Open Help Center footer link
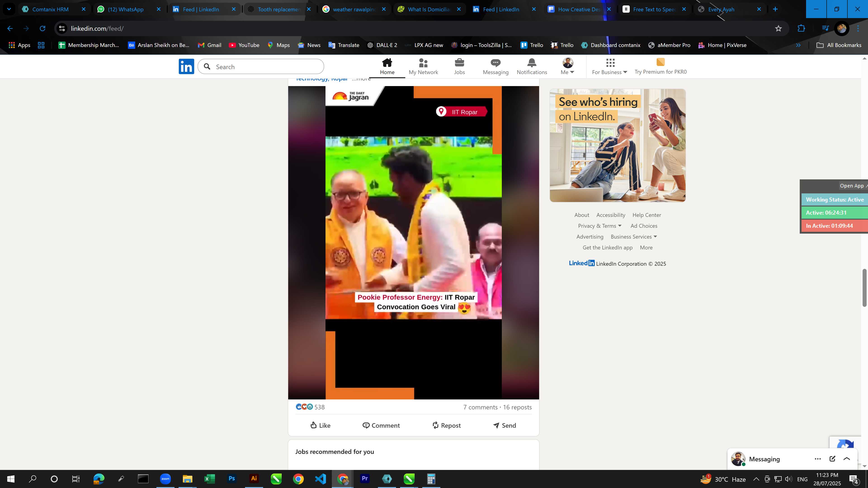This screenshot has width=868, height=488. coord(647,215)
